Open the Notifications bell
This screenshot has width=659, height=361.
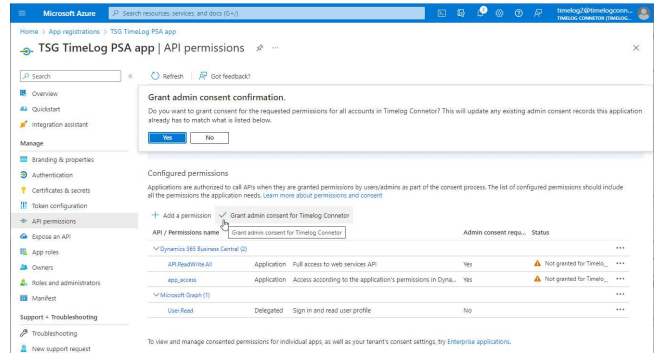(x=480, y=13)
